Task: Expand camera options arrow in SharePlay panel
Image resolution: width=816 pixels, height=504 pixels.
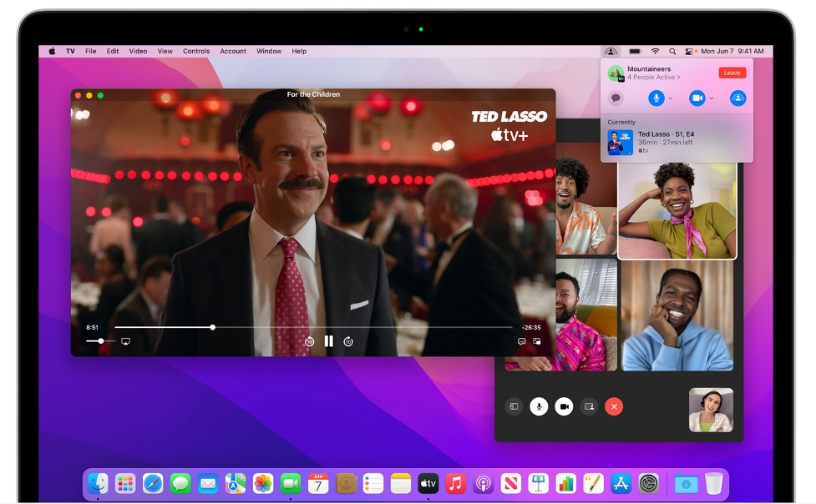Action: coord(712,98)
